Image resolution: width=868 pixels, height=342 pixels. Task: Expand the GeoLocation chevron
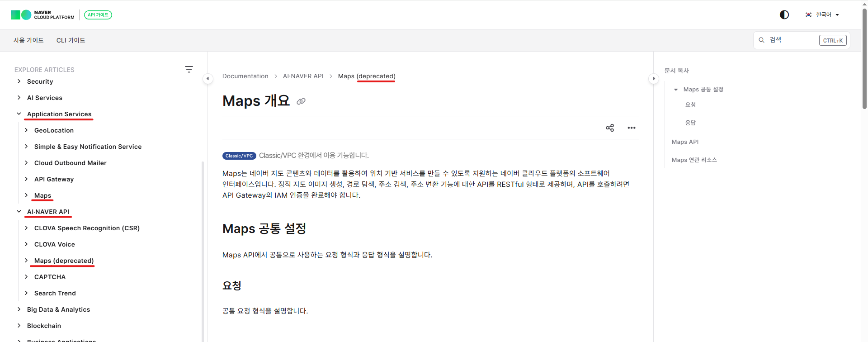pyautogui.click(x=26, y=130)
